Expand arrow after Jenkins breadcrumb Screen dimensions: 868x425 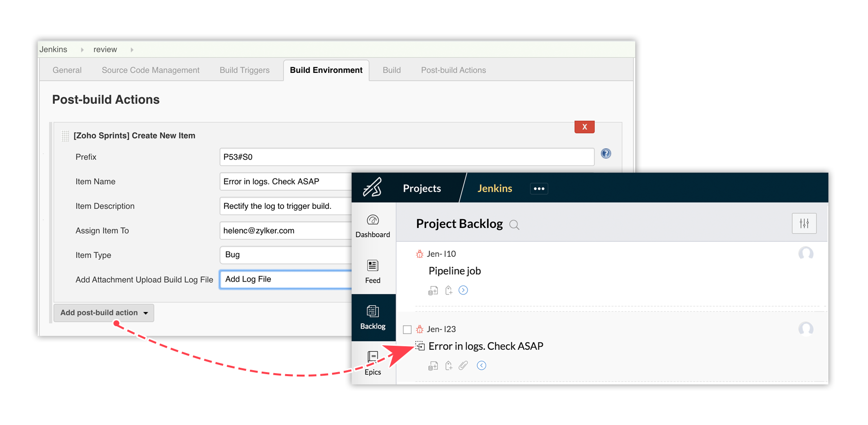82,50
